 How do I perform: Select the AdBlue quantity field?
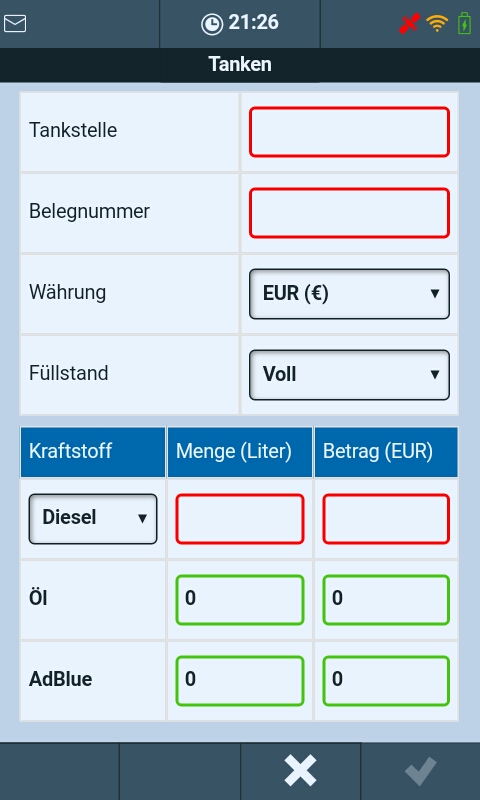pyautogui.click(x=240, y=681)
